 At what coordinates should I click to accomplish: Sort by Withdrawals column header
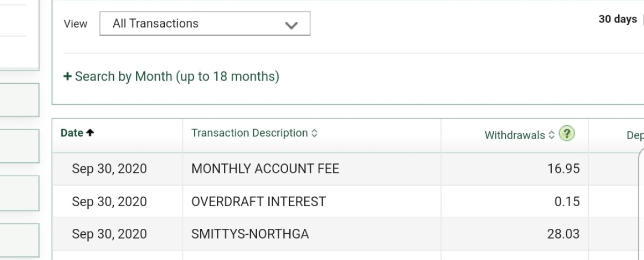point(515,135)
